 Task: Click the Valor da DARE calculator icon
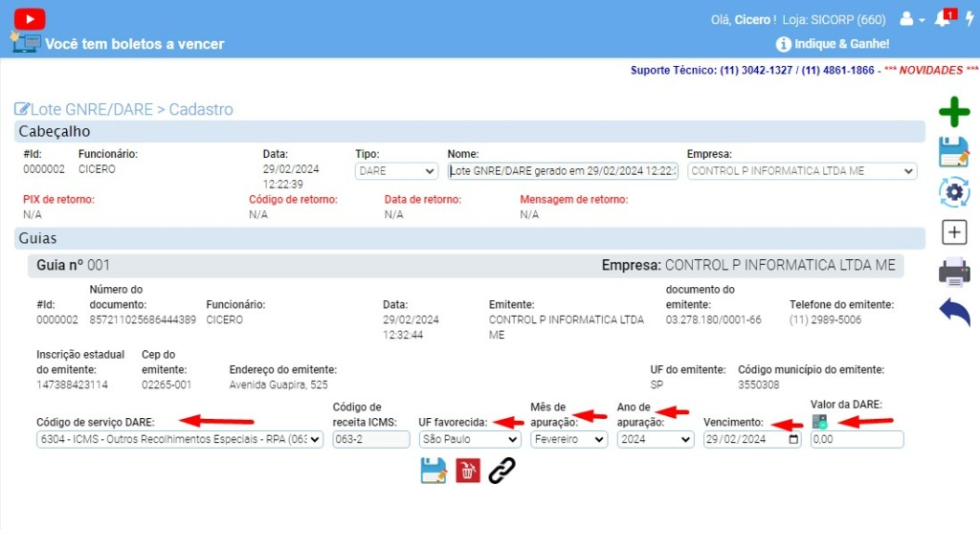click(819, 422)
